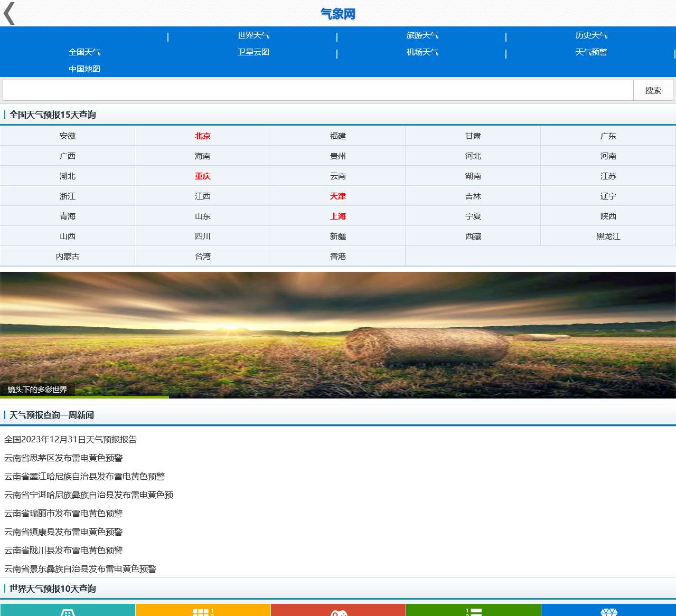The width and height of the screenshot is (676, 616).
Task: Click the icon on the teal tile
Action: tap(68, 612)
